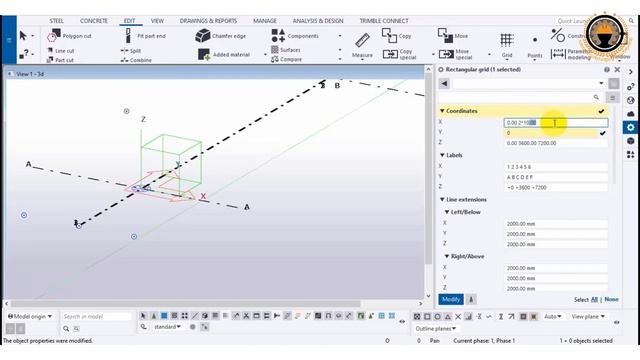This screenshot has height=360, width=640.
Task: Open the Parametric modeling tool
Action: 571,54
